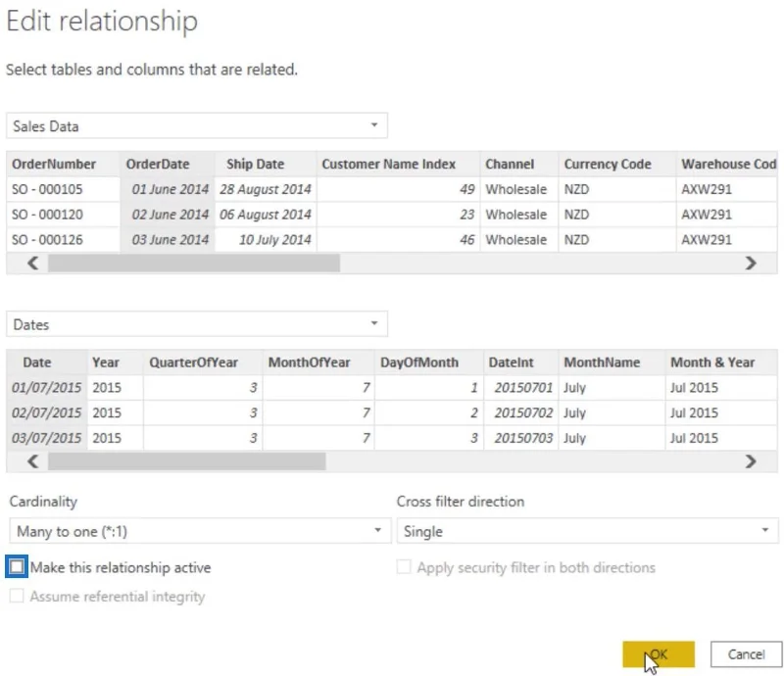Screen dimensions: 784x676
Task: Tick the Assume referential integrity checkbox
Action: pyautogui.click(x=17, y=596)
